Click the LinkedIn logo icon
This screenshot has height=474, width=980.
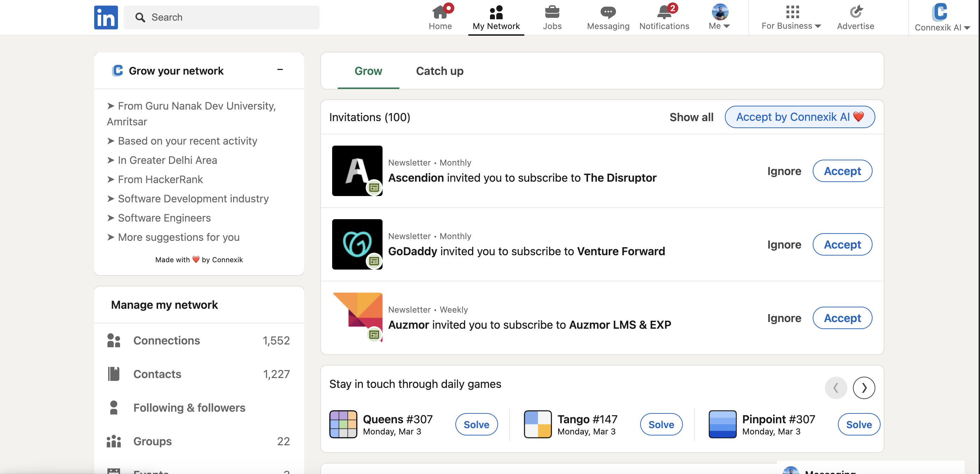click(x=106, y=18)
